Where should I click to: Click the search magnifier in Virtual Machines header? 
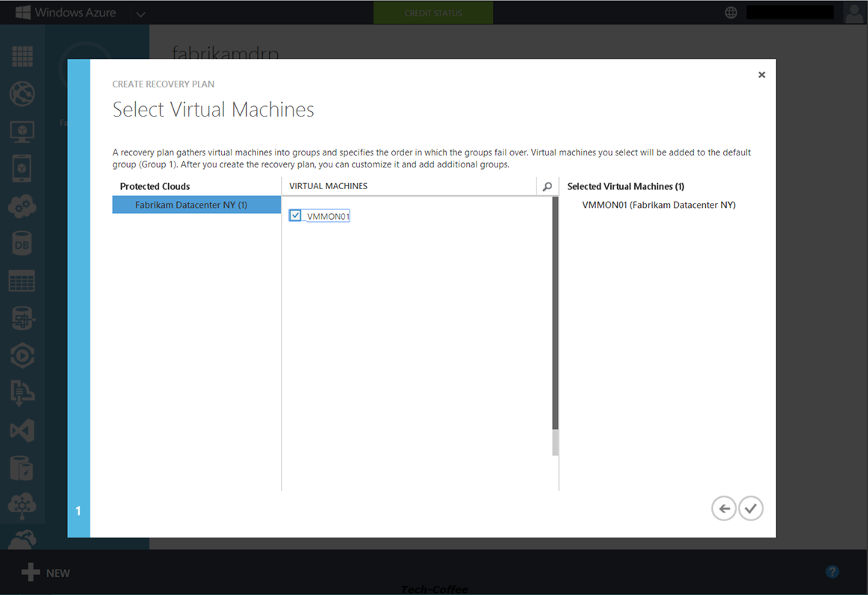[x=548, y=186]
